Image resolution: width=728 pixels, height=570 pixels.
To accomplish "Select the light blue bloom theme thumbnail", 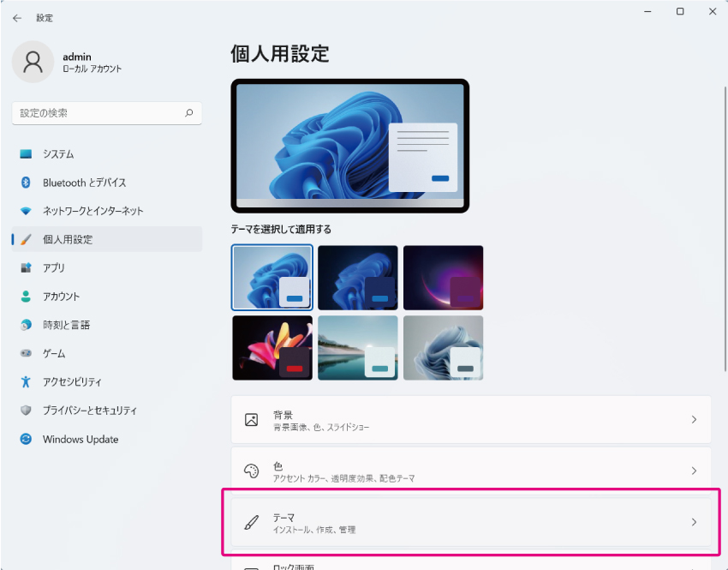I will coord(272,278).
